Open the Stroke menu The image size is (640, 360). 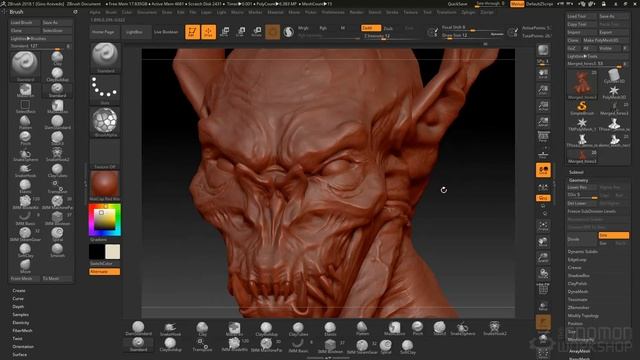point(392,12)
